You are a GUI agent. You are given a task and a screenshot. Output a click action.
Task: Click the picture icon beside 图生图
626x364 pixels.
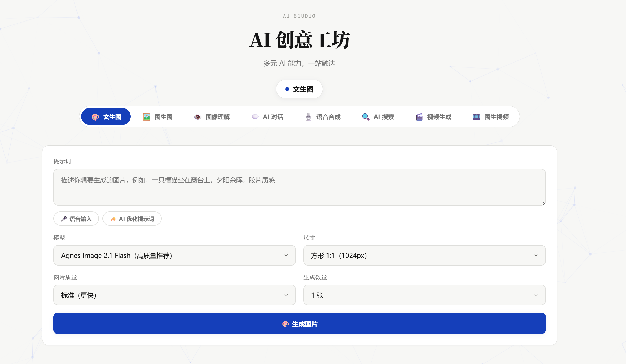pyautogui.click(x=147, y=117)
